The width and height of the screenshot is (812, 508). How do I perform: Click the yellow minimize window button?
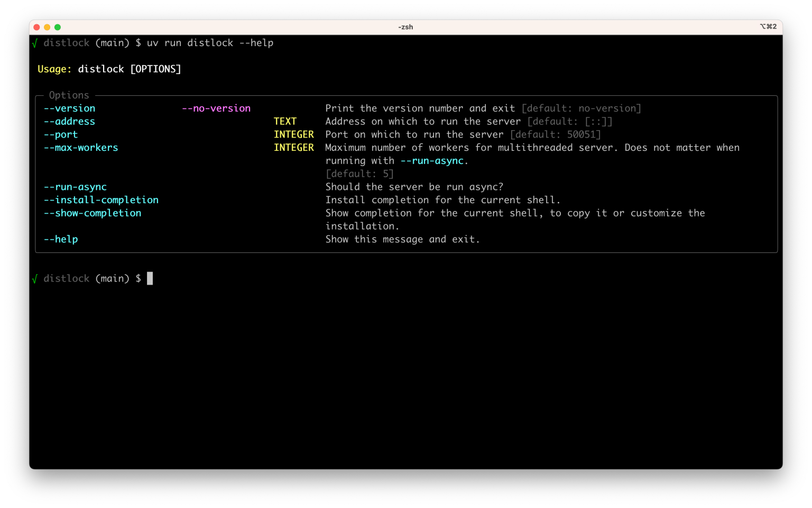(x=47, y=27)
